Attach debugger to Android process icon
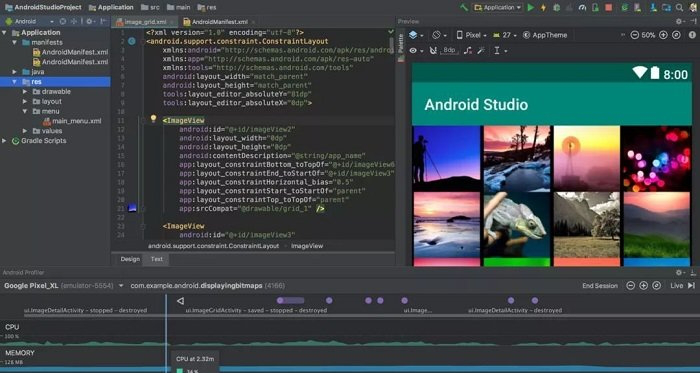700x387 pixels. click(595, 8)
